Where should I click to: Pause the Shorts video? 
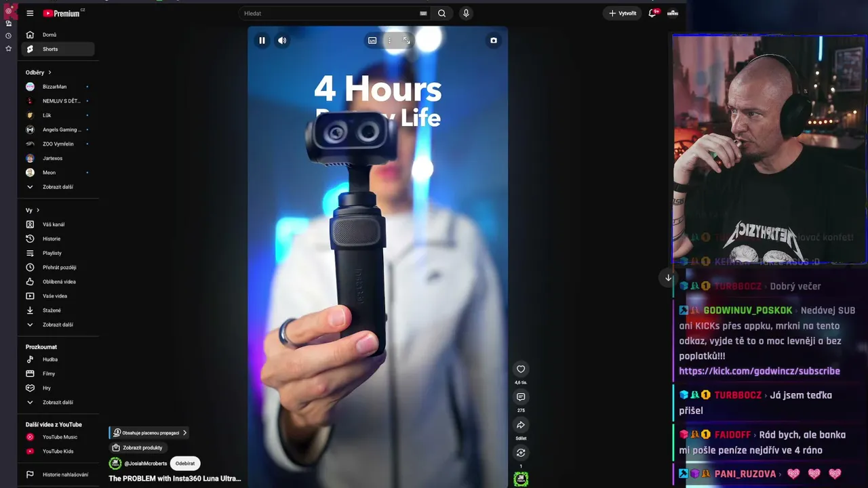[x=262, y=41]
